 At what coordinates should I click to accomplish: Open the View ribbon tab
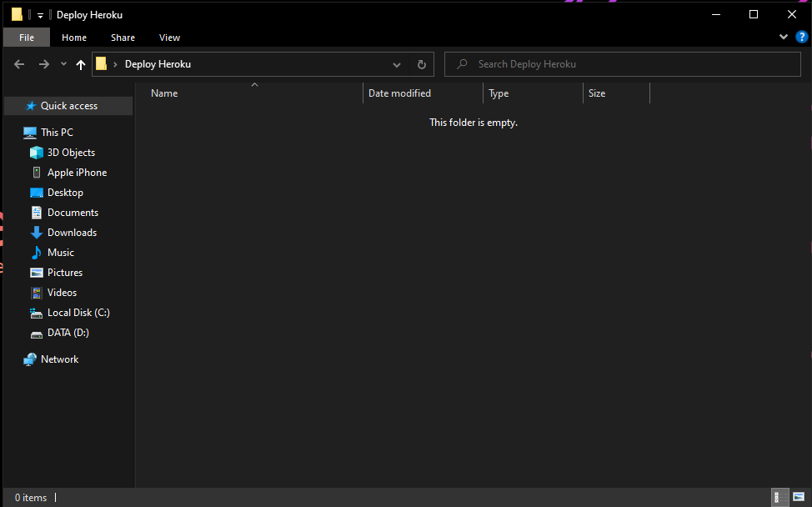(169, 38)
